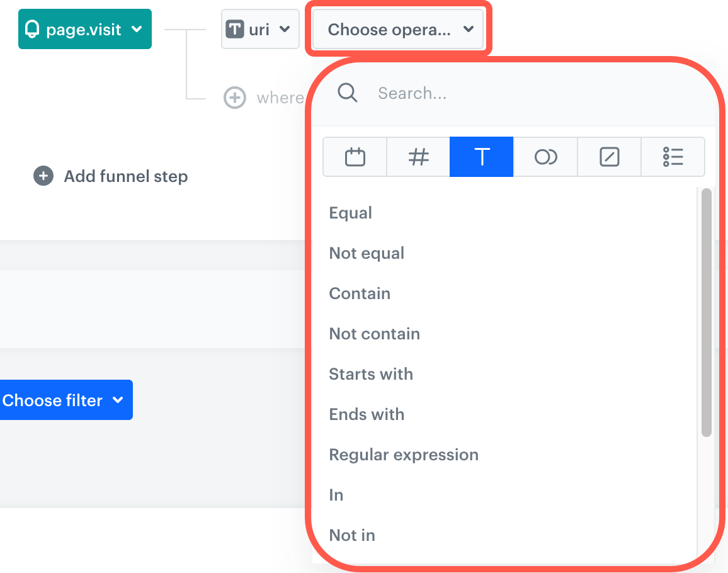Select the boolean type filter icon
The width and height of the screenshot is (728, 573).
tap(545, 157)
